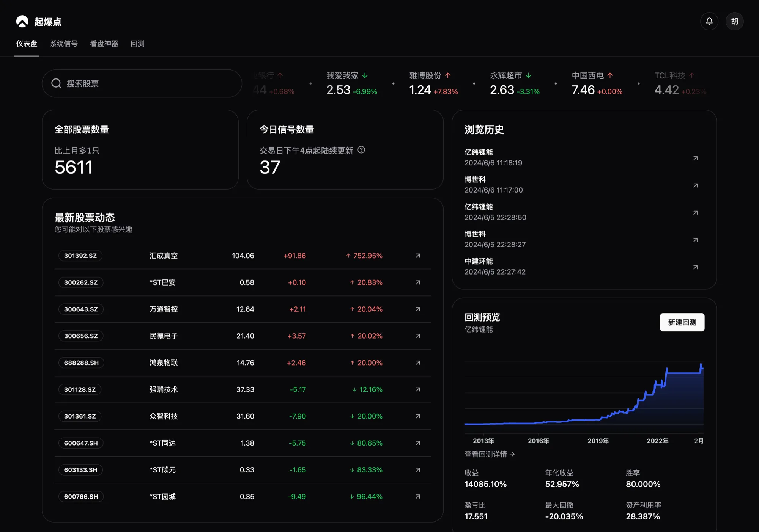The height and width of the screenshot is (532, 759).
Task: Click 收益 value 14085.10%
Action: coord(485,484)
